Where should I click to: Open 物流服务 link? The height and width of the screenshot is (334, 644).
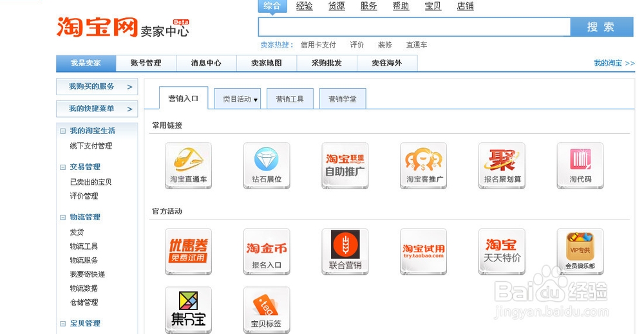84,260
